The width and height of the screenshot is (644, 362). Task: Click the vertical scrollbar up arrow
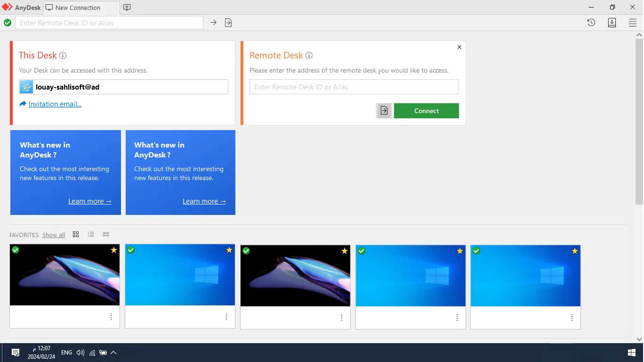tap(639, 35)
